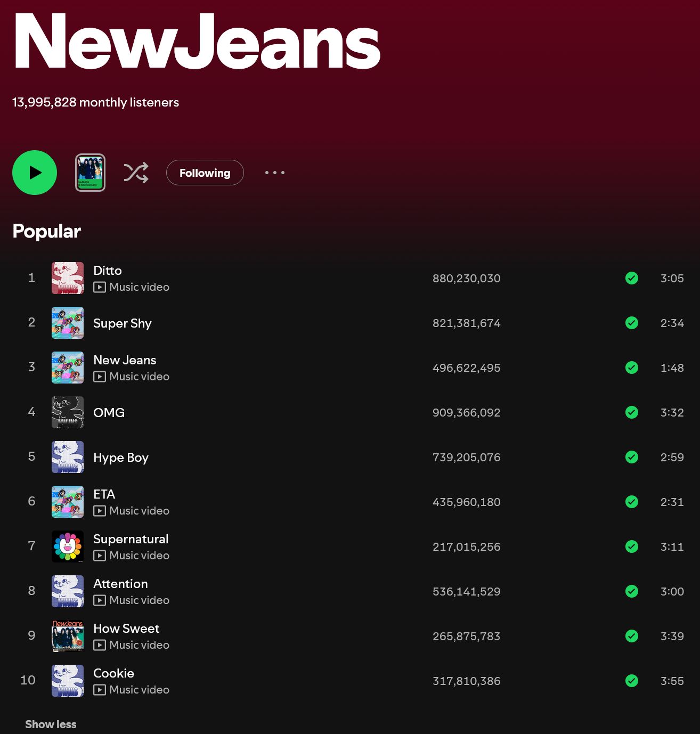Toggle saved checkmark for Ditto
The width and height of the screenshot is (700, 734).
click(x=632, y=278)
